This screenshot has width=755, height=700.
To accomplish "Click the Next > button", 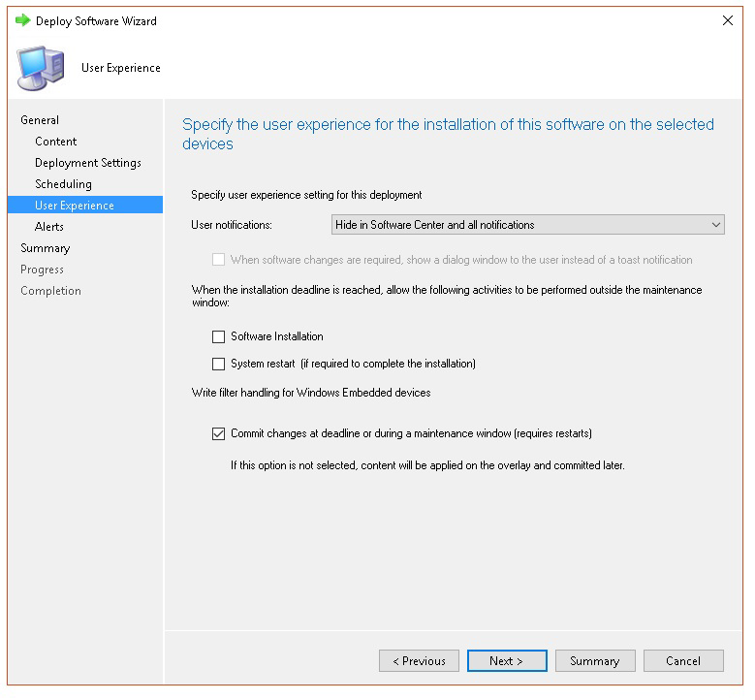I will (507, 661).
